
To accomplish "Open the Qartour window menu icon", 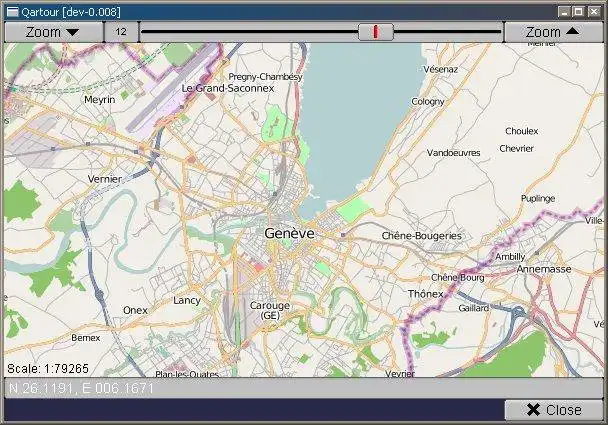I will point(12,12).
